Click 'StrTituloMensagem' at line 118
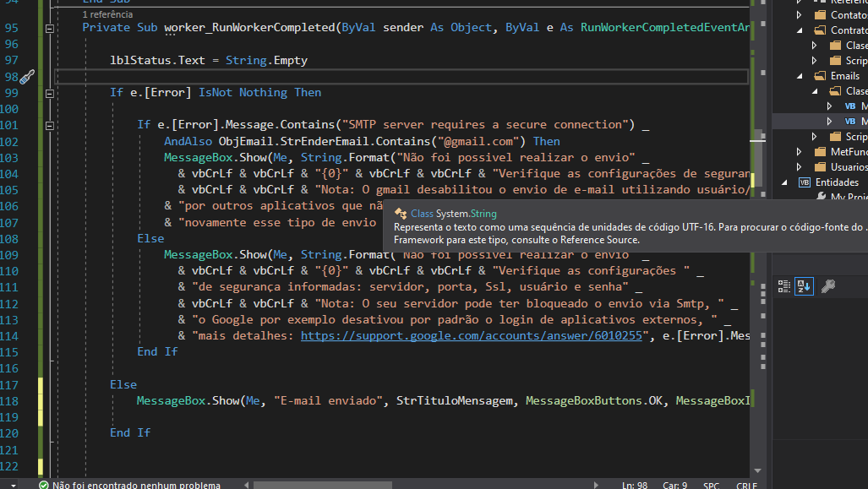This screenshot has height=489, width=868. point(455,400)
